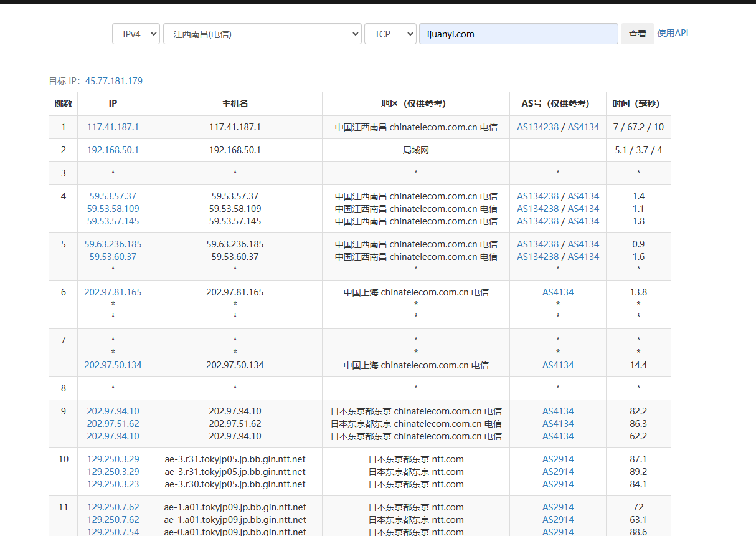The height and width of the screenshot is (536, 756).
Task: Open the 使用API link
Action: [x=673, y=34]
